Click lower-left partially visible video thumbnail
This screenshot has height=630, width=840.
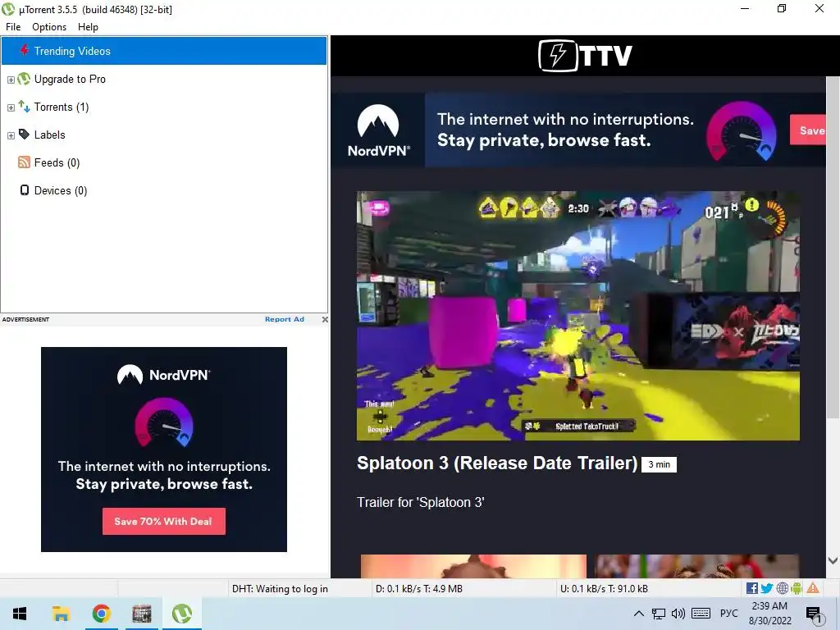click(x=473, y=566)
